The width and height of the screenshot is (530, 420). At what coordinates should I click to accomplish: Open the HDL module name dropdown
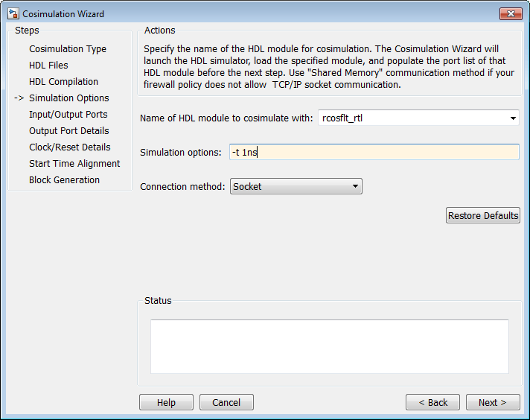click(x=513, y=118)
